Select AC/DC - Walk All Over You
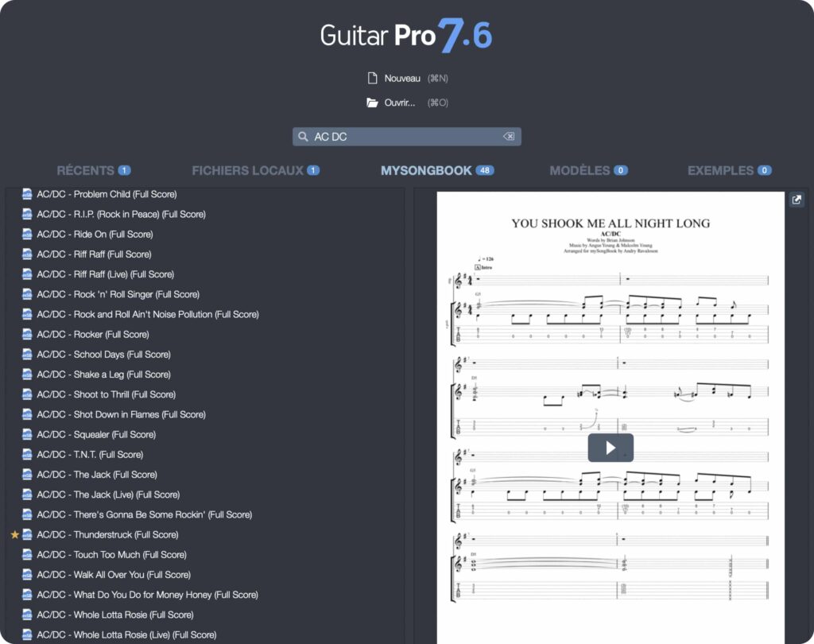Screen dimensions: 814x644 click(114, 574)
